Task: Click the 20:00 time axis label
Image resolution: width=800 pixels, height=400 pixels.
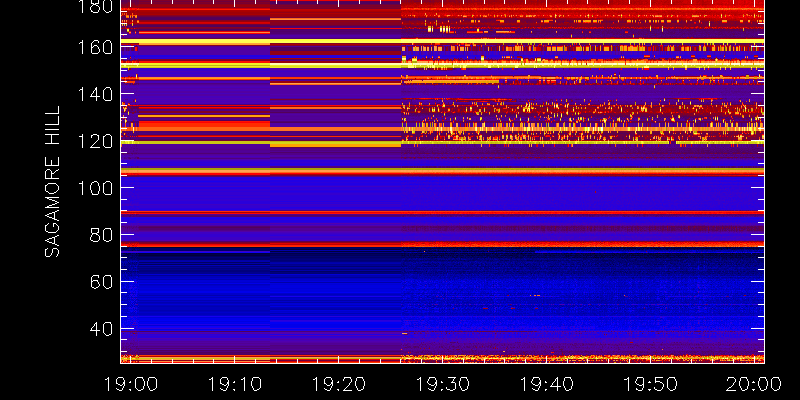Action: (x=754, y=384)
